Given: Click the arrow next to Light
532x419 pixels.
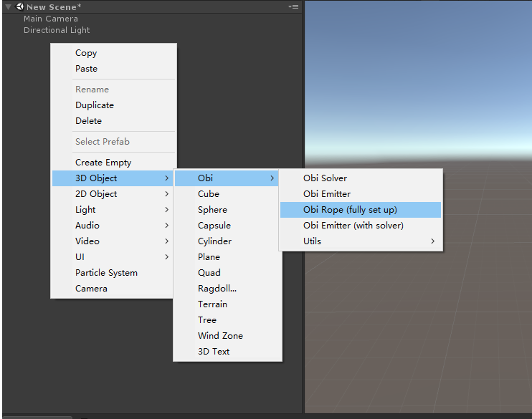Looking at the screenshot, I should point(166,209).
